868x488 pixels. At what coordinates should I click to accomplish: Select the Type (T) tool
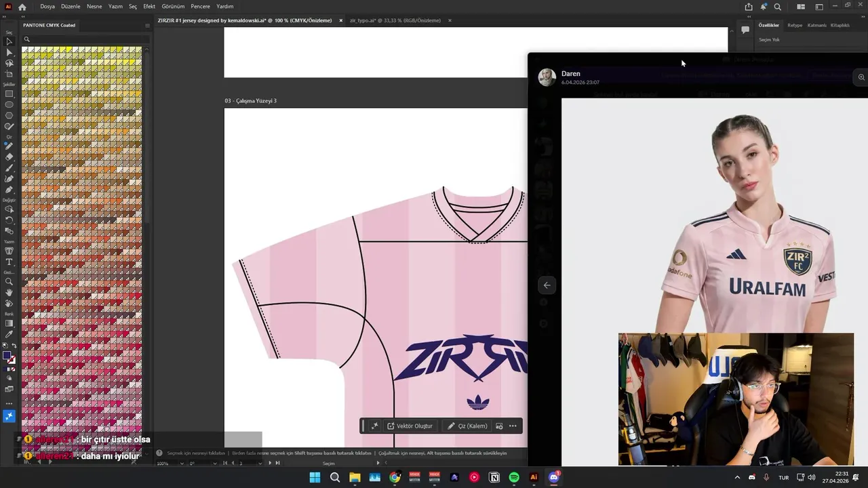[x=9, y=262]
